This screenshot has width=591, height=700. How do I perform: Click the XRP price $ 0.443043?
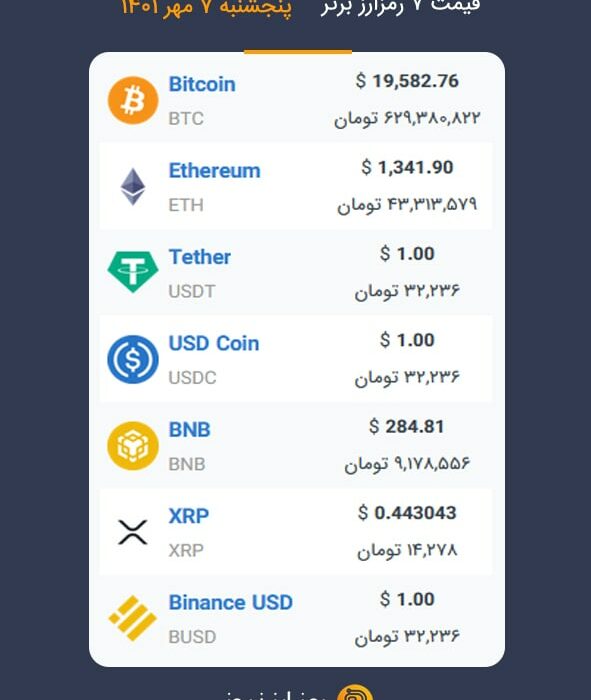(407, 512)
